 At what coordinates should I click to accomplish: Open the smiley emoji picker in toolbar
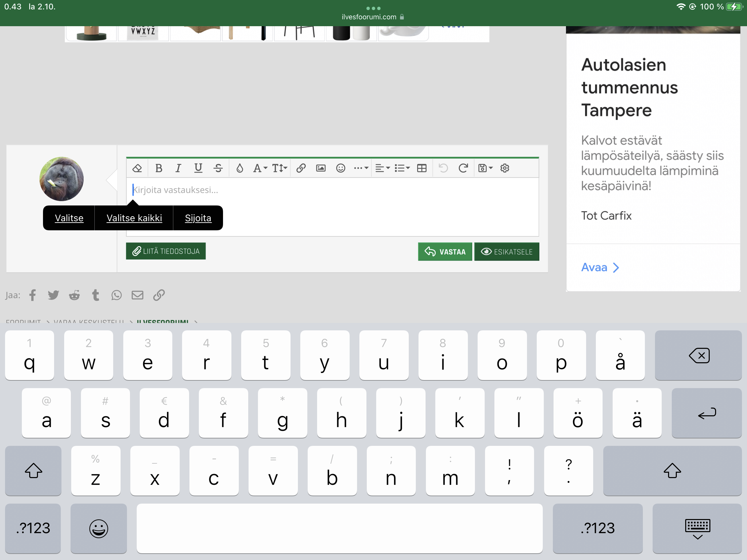coord(340,168)
